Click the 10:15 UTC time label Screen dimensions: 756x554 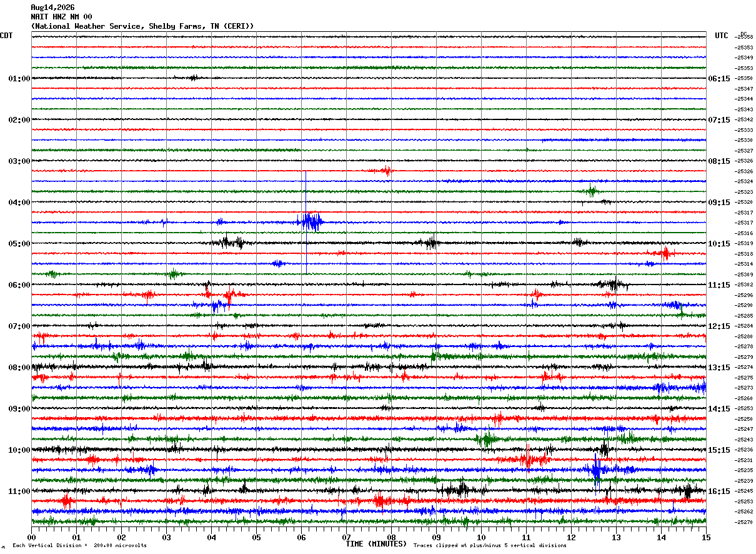(x=719, y=244)
